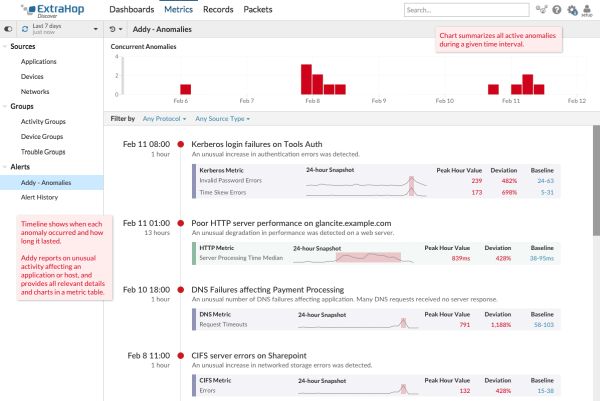The image size is (600, 401).
Task: Click the CIFS Errors snapshot sparkline
Action: 358,390
